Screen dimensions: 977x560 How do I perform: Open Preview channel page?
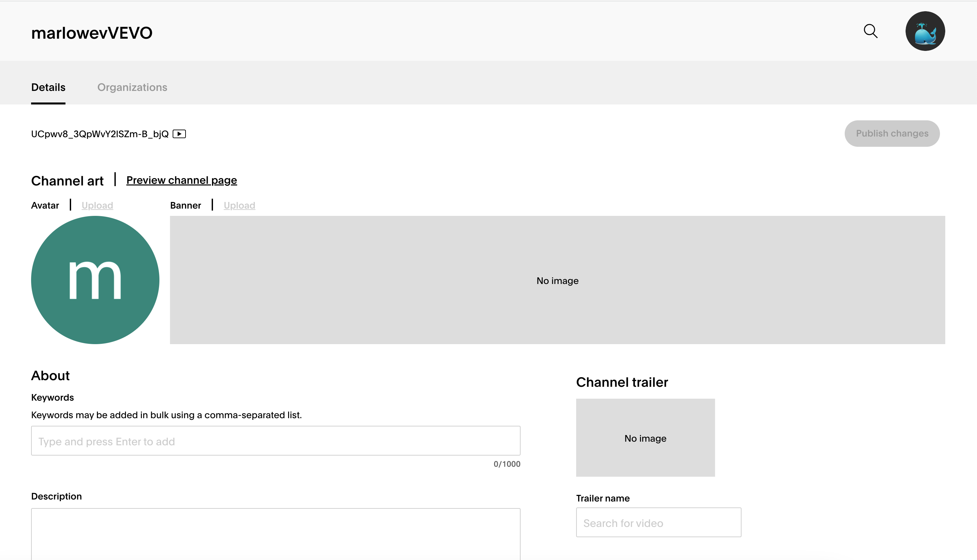pos(181,180)
